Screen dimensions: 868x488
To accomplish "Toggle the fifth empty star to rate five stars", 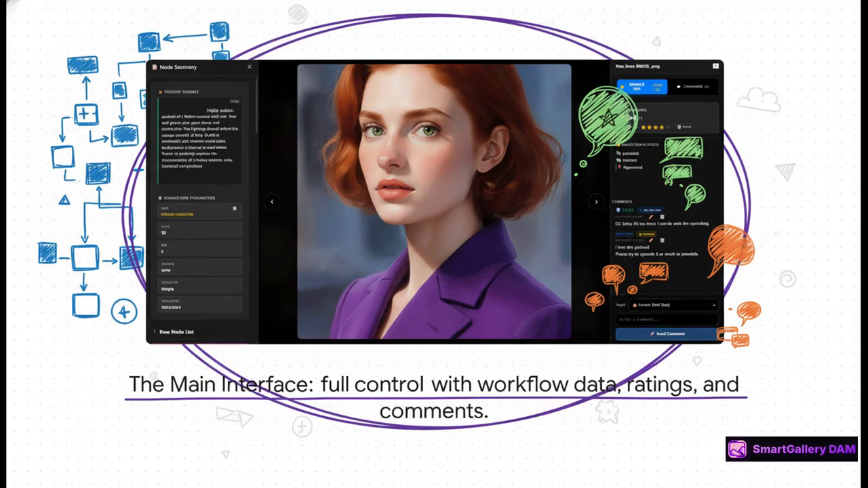I will [668, 127].
